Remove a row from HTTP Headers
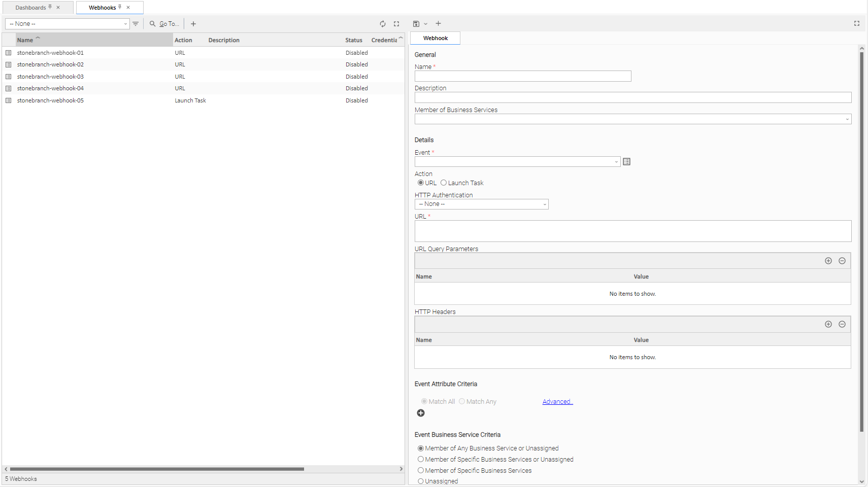 click(x=842, y=324)
